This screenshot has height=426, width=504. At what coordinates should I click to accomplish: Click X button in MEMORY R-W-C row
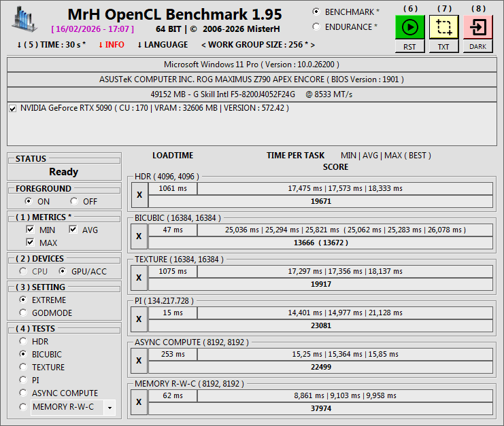point(139,402)
